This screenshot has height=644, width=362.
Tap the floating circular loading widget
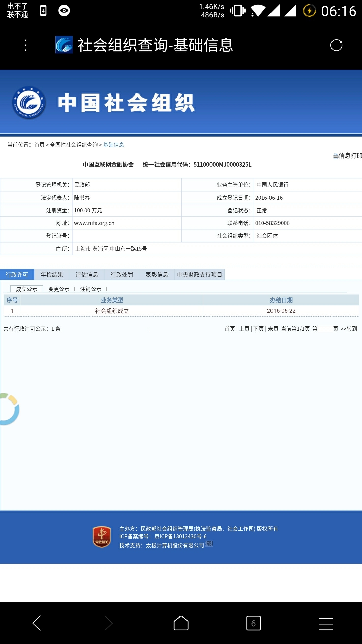[x=9, y=409]
